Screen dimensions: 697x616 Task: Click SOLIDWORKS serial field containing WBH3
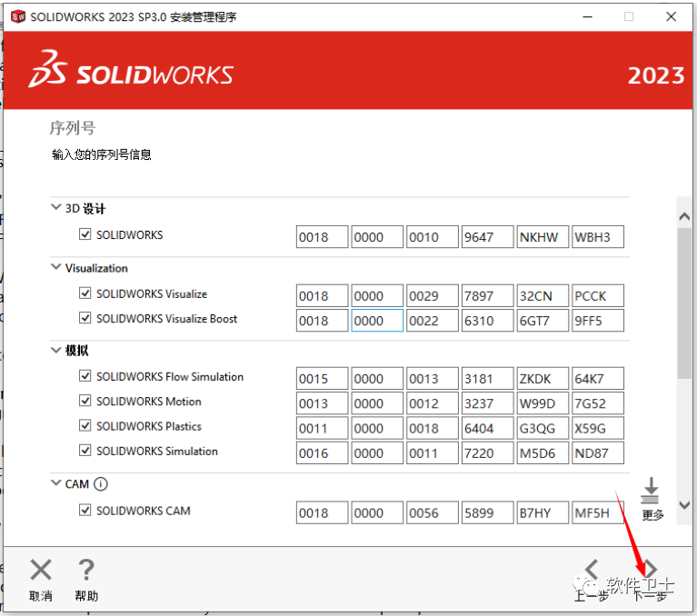coord(598,237)
